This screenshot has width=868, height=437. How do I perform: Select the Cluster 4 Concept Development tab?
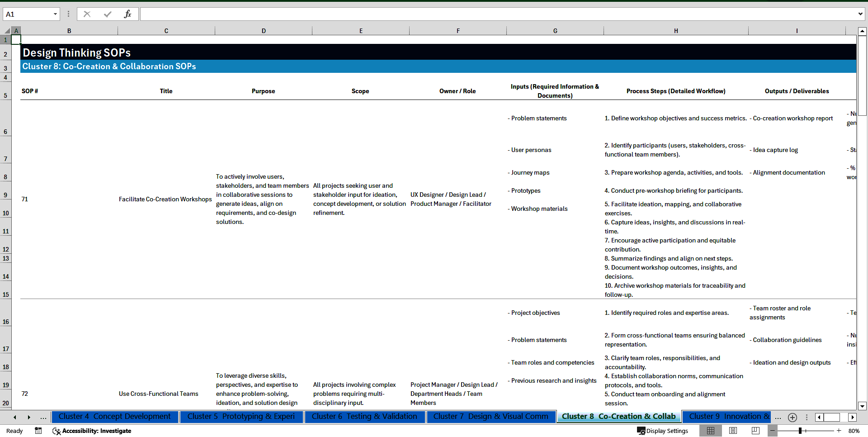point(115,417)
